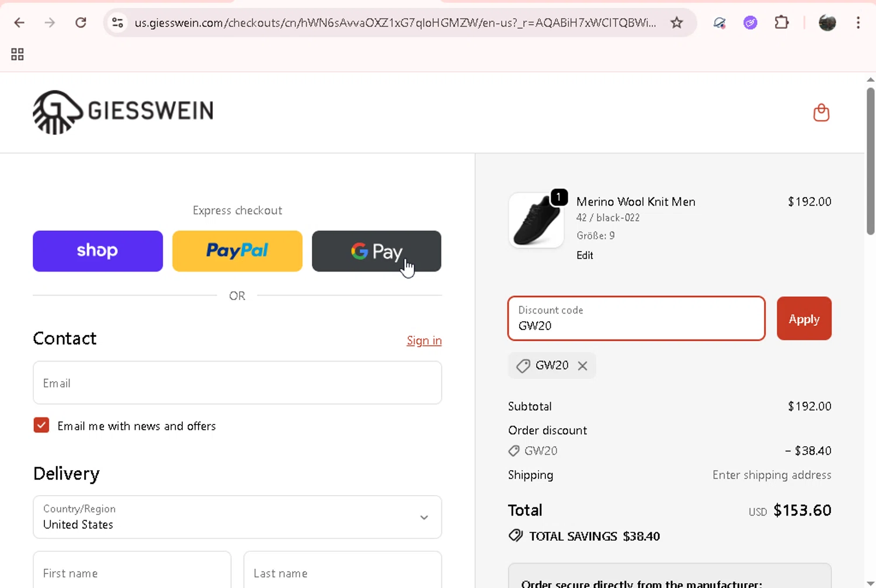Click the GW20 applied discount chip

552,366
